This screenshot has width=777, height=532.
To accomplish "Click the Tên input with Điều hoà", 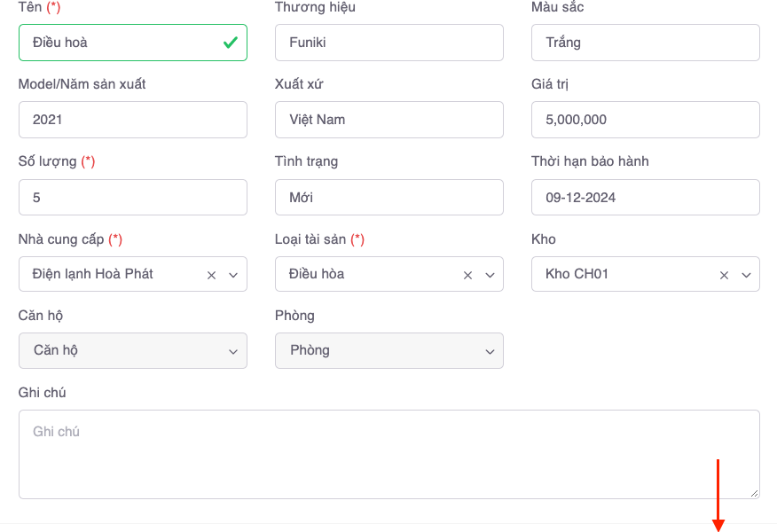I will [115, 42].
